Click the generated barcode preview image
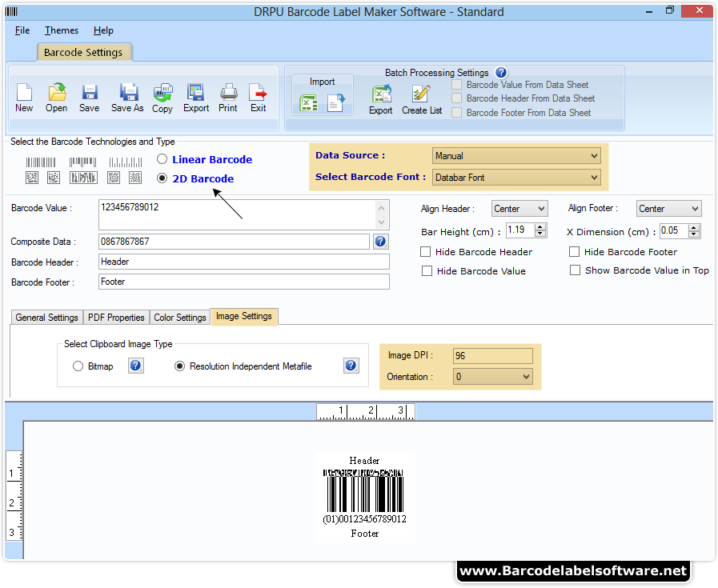This screenshot has height=588, width=718. coord(365,498)
